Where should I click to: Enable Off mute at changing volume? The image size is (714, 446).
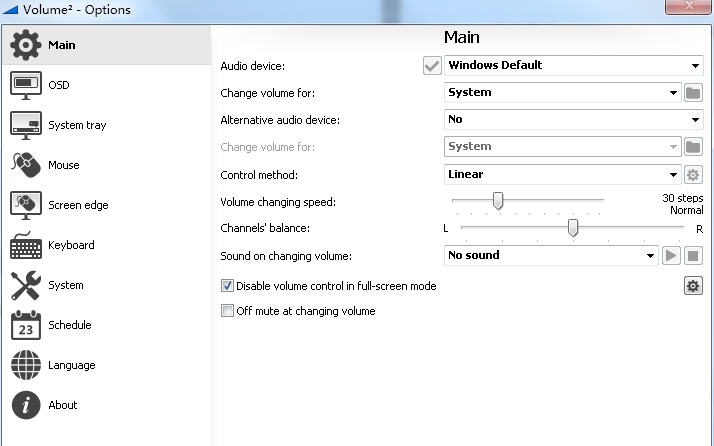point(227,311)
